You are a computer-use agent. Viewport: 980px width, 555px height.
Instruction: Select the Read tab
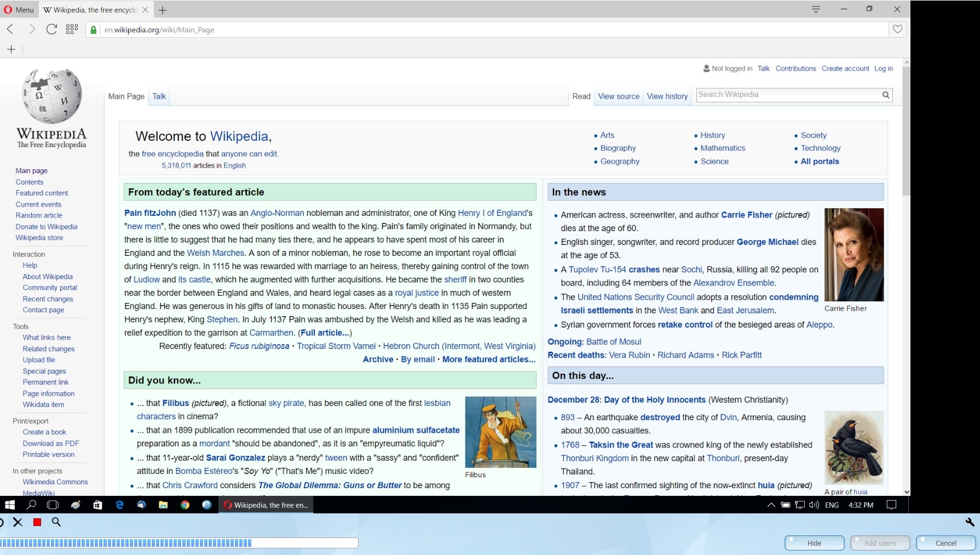coord(581,96)
